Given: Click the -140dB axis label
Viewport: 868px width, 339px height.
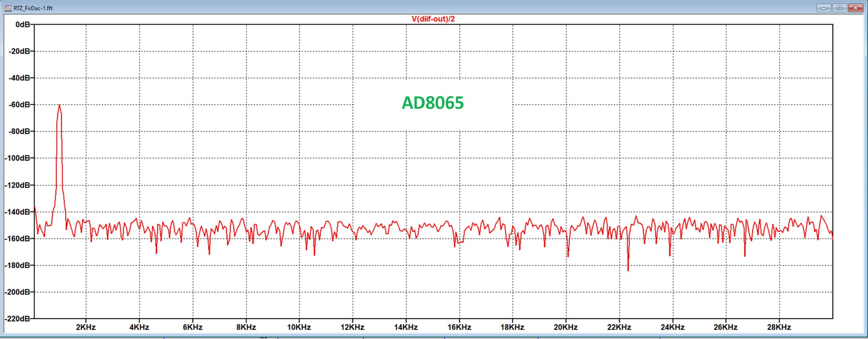Looking at the screenshot, I should click(x=17, y=212).
